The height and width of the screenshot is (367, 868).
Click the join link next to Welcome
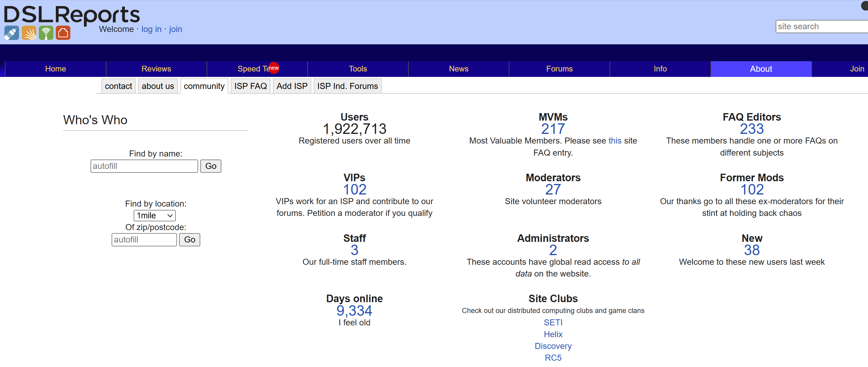point(176,29)
